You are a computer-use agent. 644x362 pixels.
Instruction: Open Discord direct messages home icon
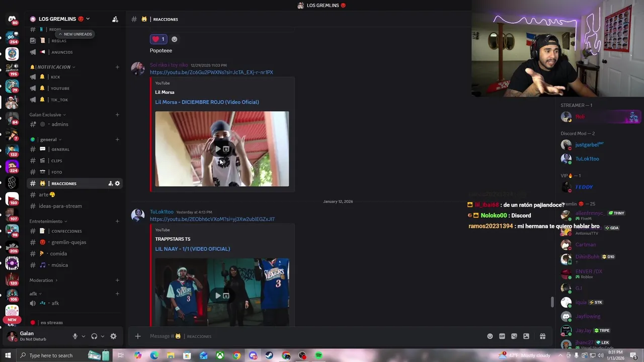(12, 19)
